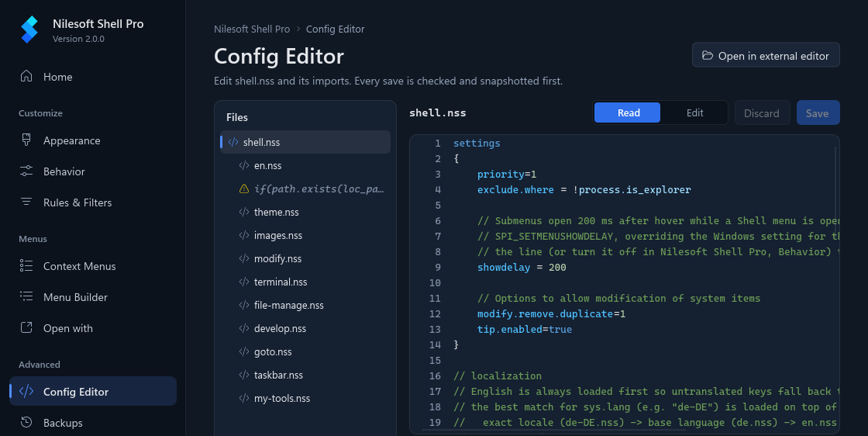868x436 pixels.
Task: Click the Discard button
Action: click(762, 112)
